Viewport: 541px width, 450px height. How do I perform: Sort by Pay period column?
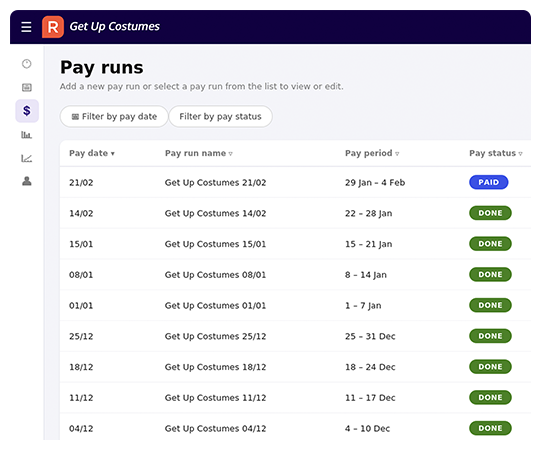click(x=372, y=153)
